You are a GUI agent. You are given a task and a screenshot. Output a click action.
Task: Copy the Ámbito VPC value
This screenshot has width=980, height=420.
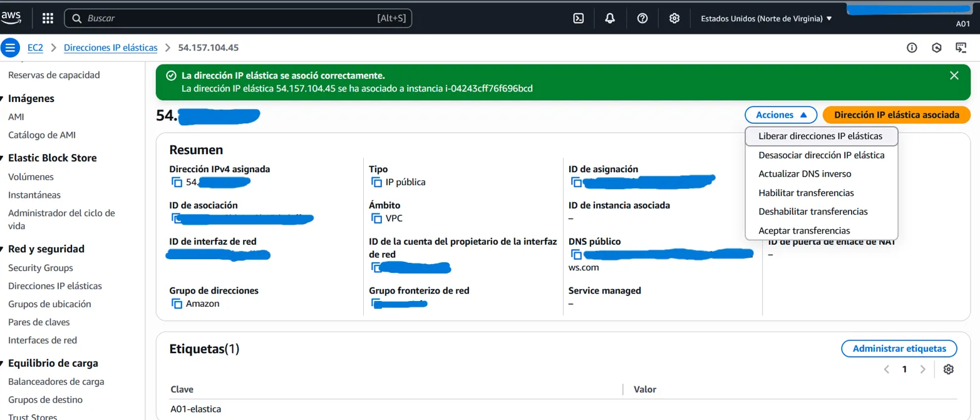point(376,218)
